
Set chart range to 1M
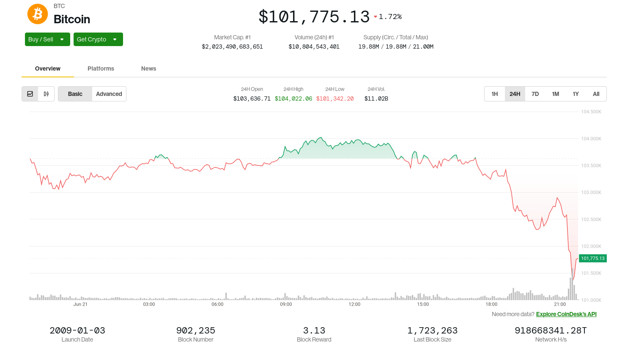[x=556, y=94]
